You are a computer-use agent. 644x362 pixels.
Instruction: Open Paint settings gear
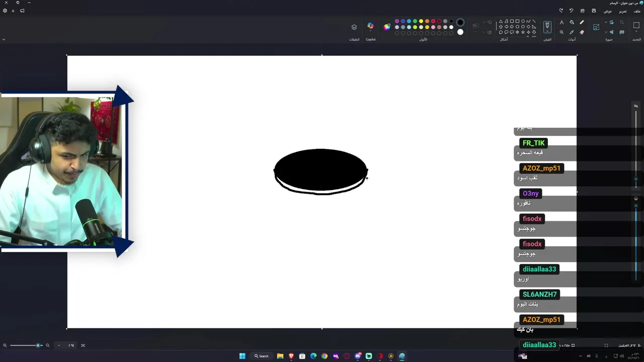5,11
